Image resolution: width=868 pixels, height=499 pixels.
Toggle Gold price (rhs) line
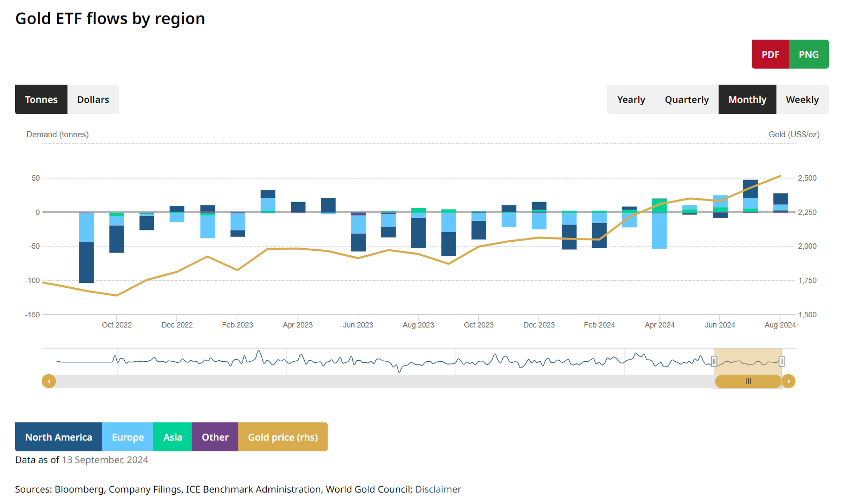click(x=283, y=437)
